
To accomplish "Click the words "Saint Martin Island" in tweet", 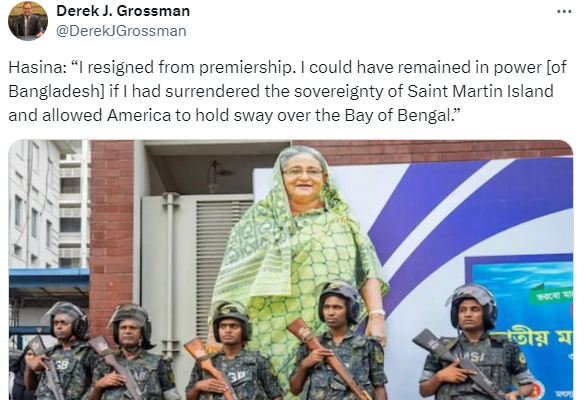I will click(x=480, y=91).
